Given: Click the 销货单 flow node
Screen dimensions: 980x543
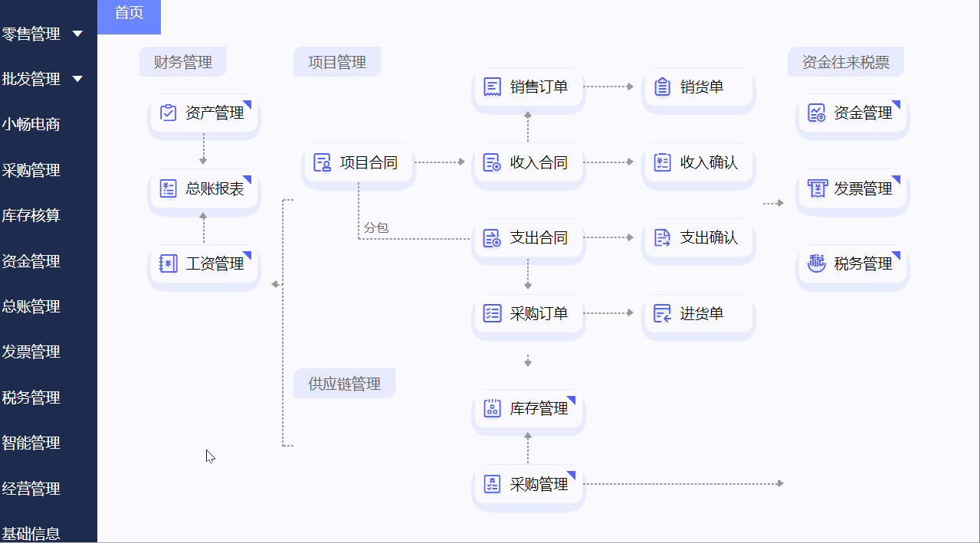Looking at the screenshot, I should click(699, 87).
